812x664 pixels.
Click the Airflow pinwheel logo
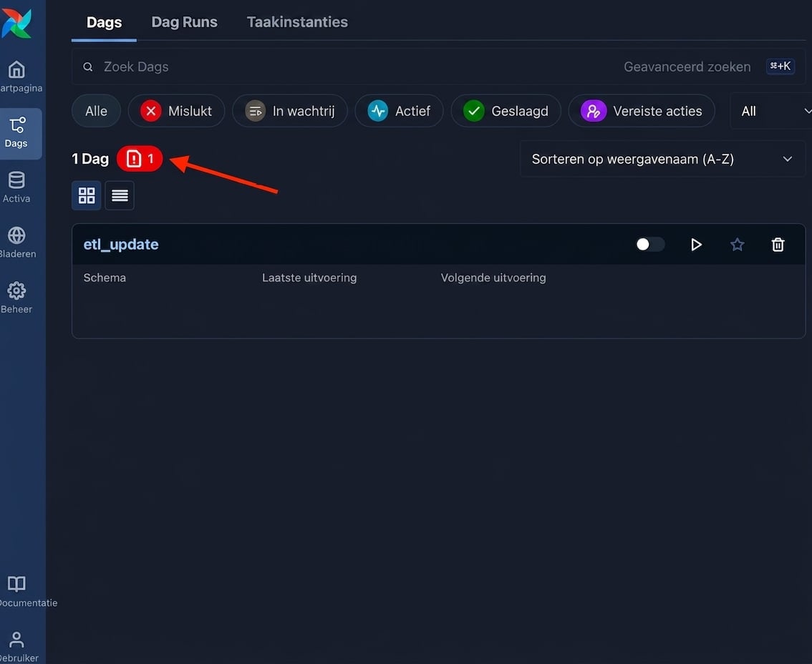click(x=16, y=22)
